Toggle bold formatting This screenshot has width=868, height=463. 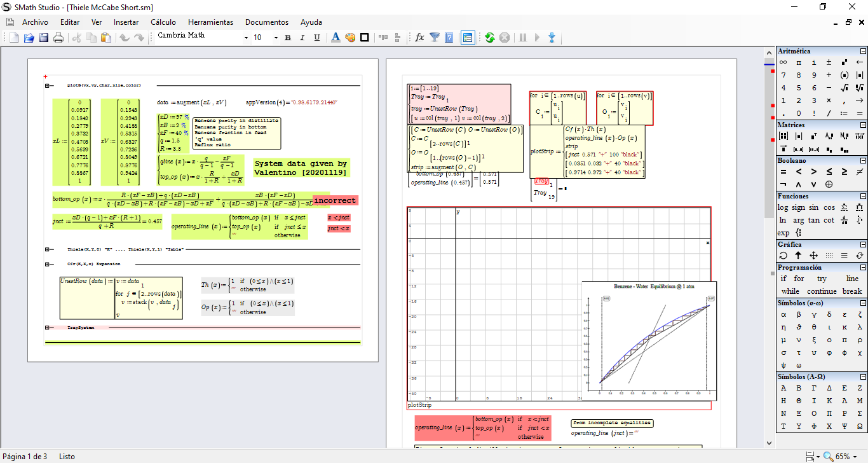tap(287, 38)
